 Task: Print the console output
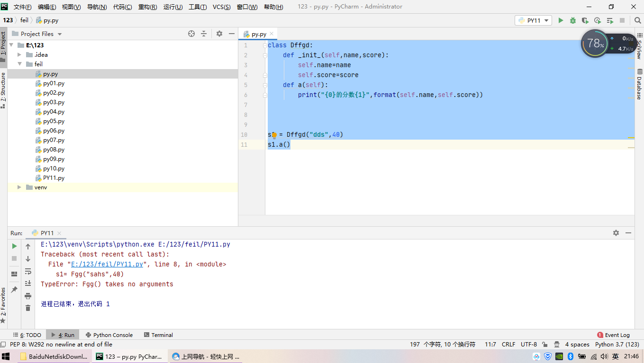28,296
